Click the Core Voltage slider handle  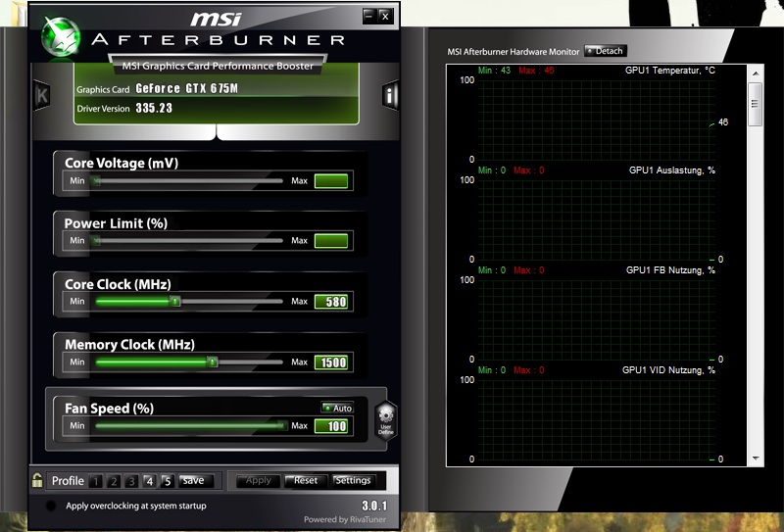[95, 180]
